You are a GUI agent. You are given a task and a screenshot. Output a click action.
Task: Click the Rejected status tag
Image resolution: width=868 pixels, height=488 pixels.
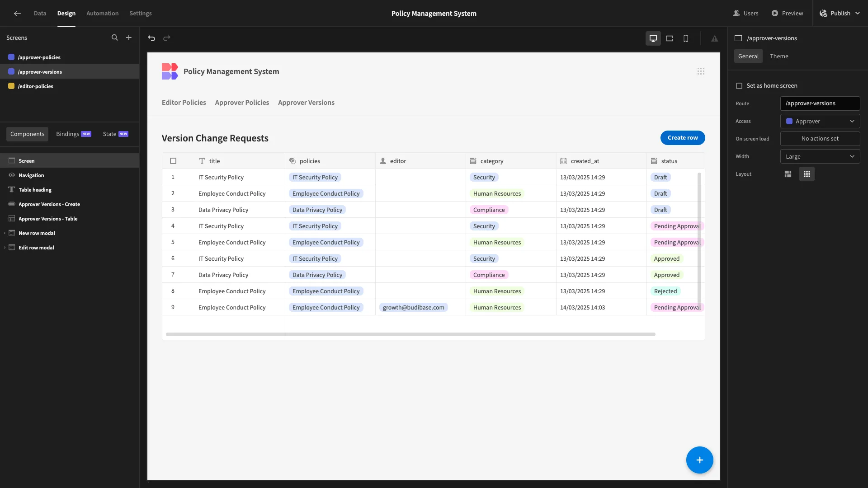pos(665,291)
